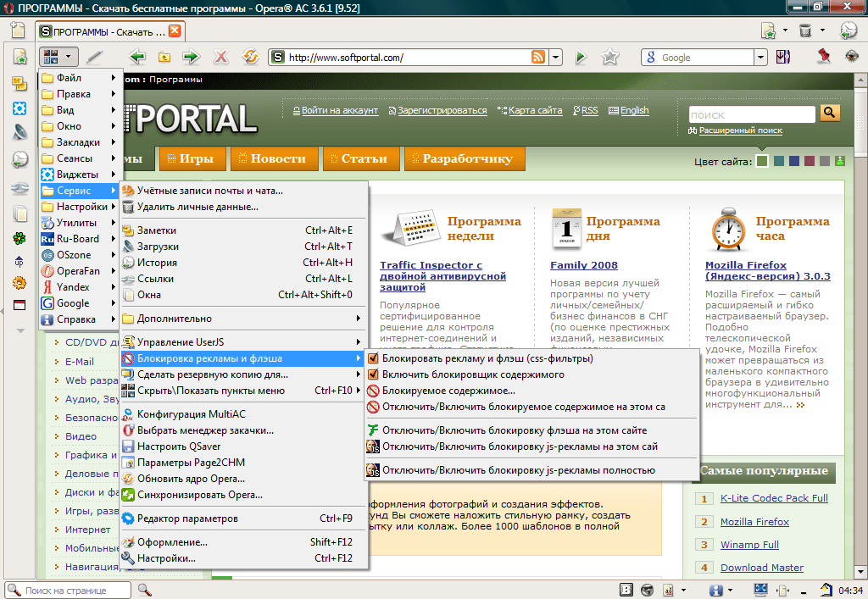This screenshot has width=868, height=599.
Task: Click the orange Reload page icon
Action: coord(251,57)
